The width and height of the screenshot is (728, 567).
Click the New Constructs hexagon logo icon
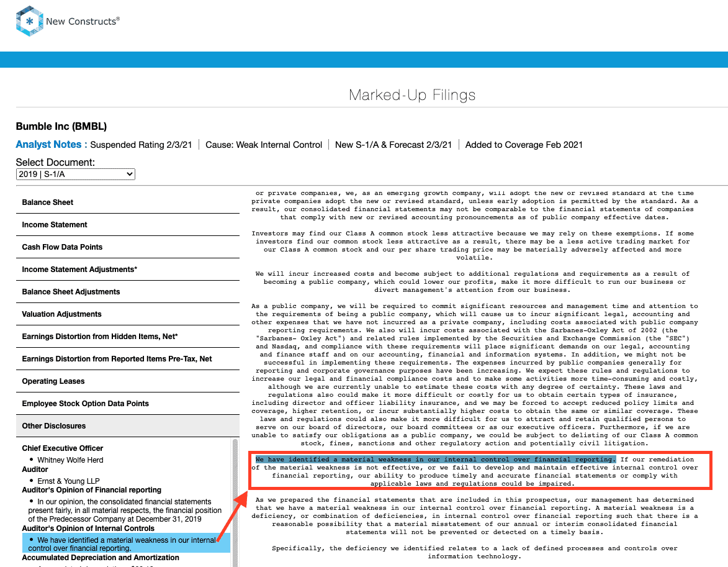[x=30, y=21]
